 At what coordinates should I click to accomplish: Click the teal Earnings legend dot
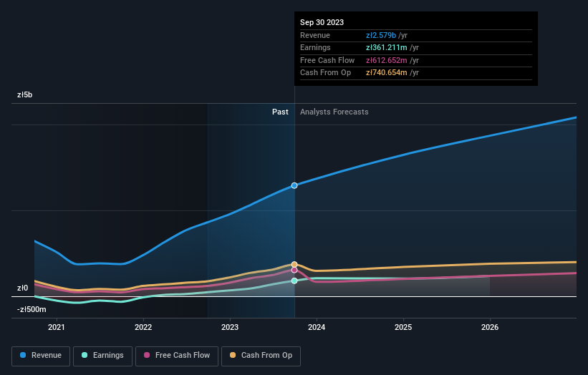pyautogui.click(x=85, y=355)
